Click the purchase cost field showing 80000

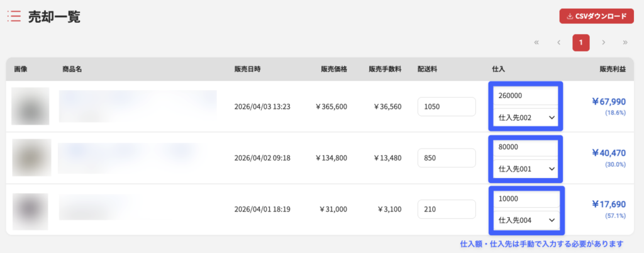525,147
